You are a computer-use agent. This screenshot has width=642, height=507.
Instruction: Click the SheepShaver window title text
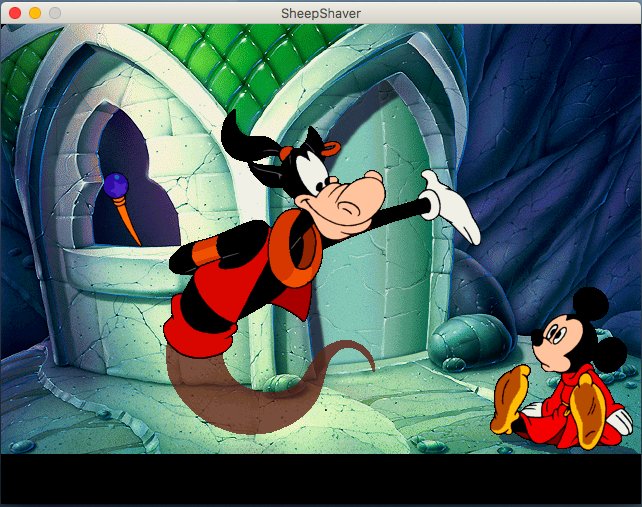(321, 12)
